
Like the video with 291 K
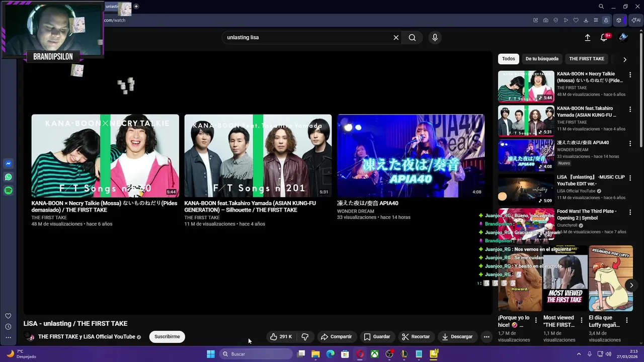point(281,337)
